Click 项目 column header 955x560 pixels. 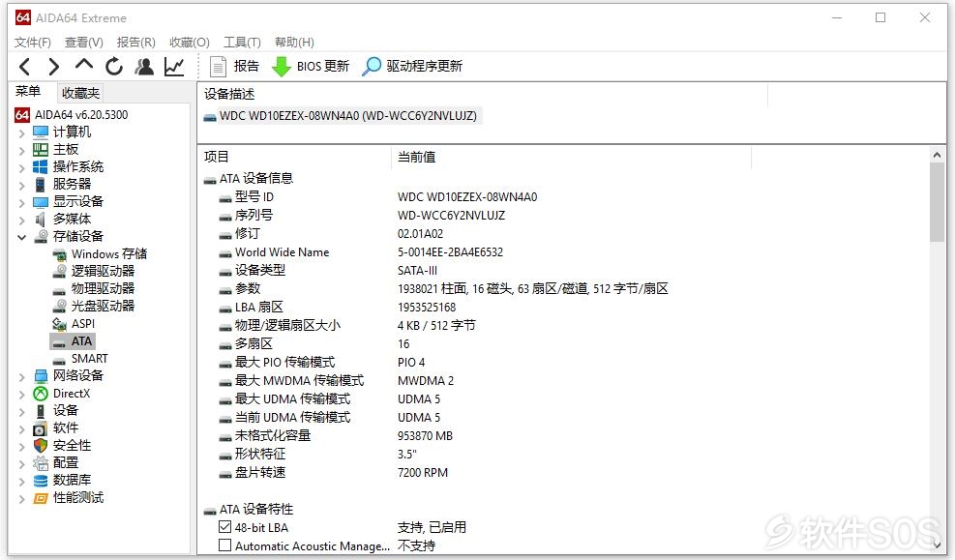(x=216, y=157)
